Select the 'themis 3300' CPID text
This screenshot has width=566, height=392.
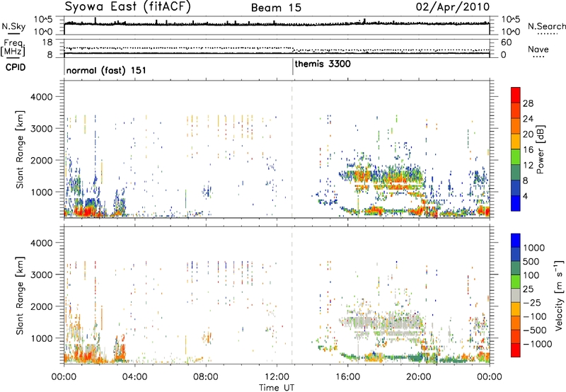tap(323, 64)
